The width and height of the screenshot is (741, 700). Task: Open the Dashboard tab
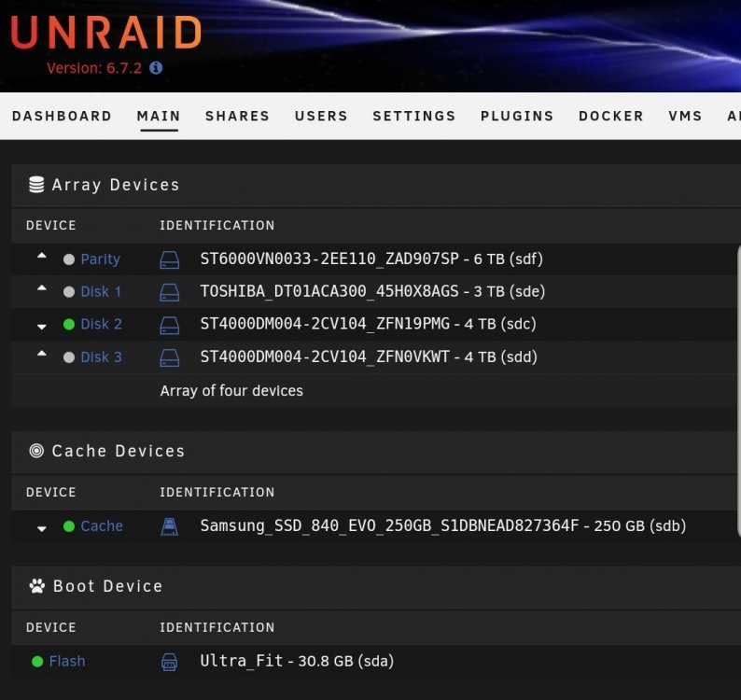tap(62, 116)
